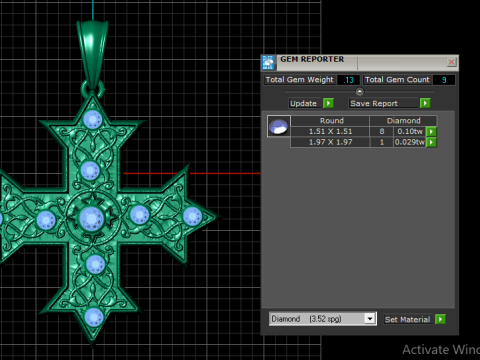Click the Round column header
The width and height of the screenshot is (480, 360).
pos(330,121)
